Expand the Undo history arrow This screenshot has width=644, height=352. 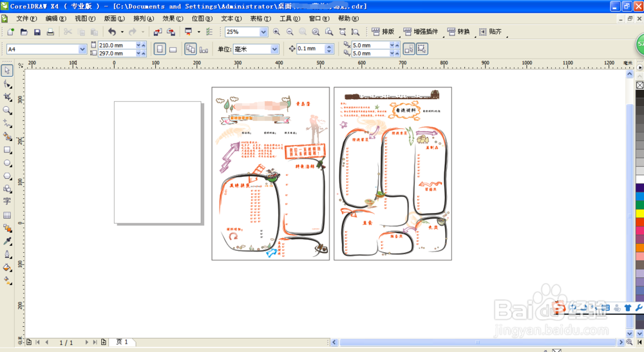[122, 32]
